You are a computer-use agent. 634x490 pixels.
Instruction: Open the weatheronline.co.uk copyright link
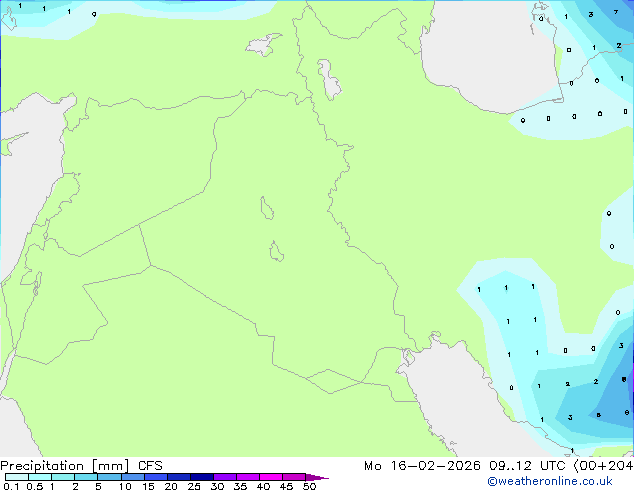[x=550, y=481]
